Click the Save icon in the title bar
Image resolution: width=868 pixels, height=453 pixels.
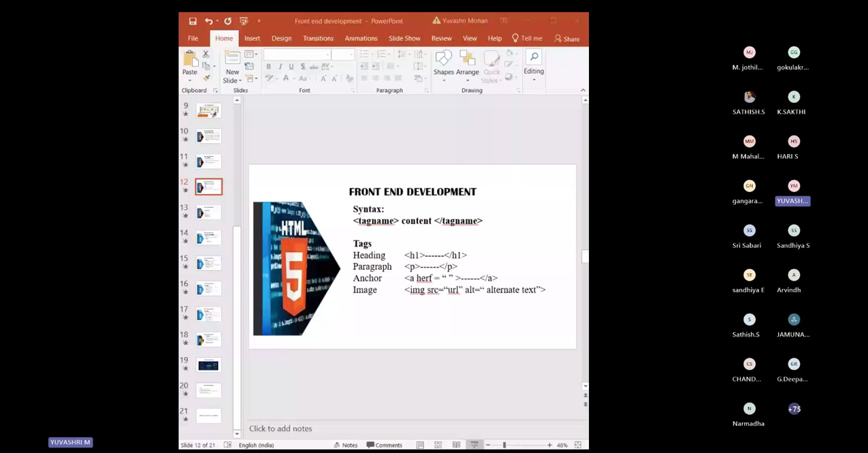[x=193, y=21]
